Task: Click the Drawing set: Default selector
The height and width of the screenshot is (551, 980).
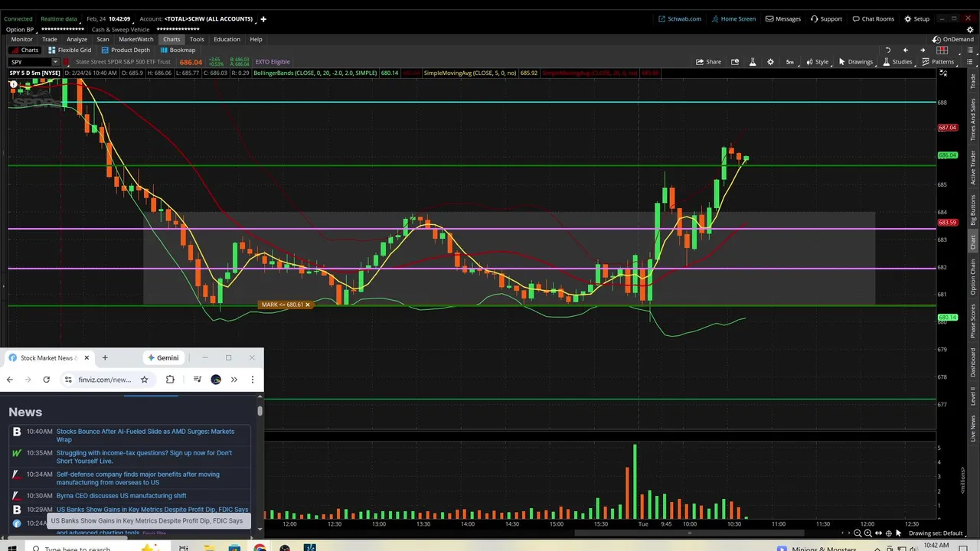Action: coord(936,533)
